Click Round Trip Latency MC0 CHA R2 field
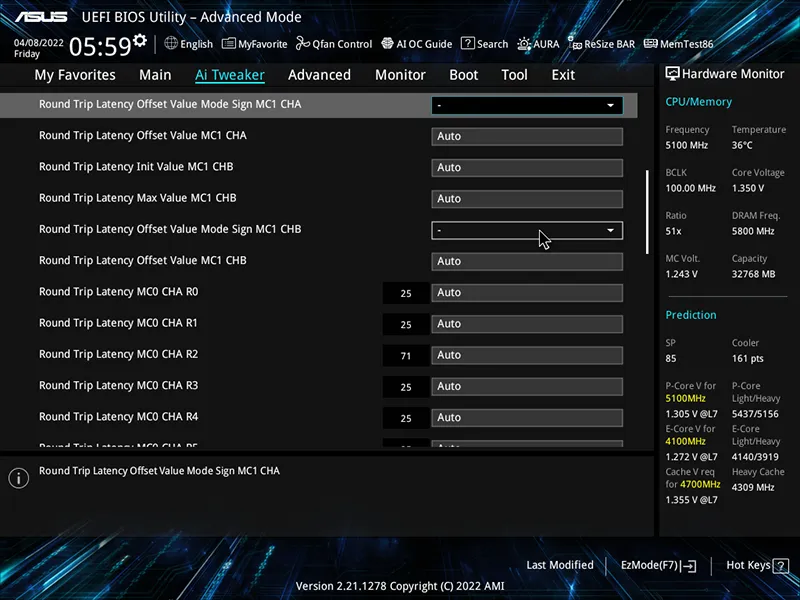Image resolution: width=800 pixels, height=600 pixels. pyautogui.click(x=527, y=355)
